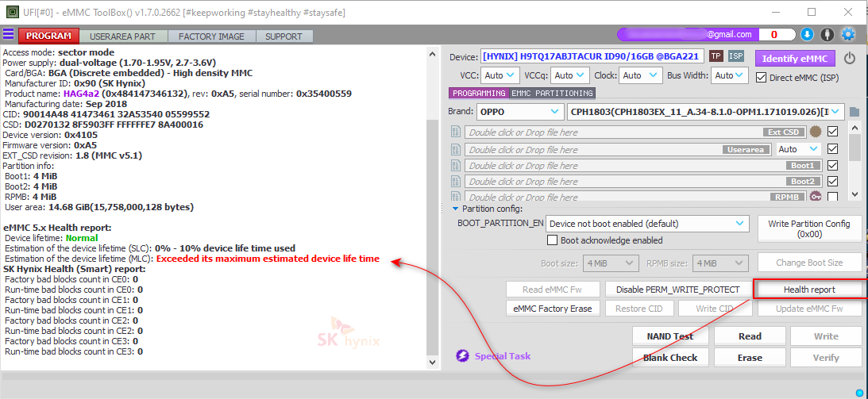Uncheck the Boot1 row checkbox
This screenshot has width=868, height=399.
(x=832, y=165)
